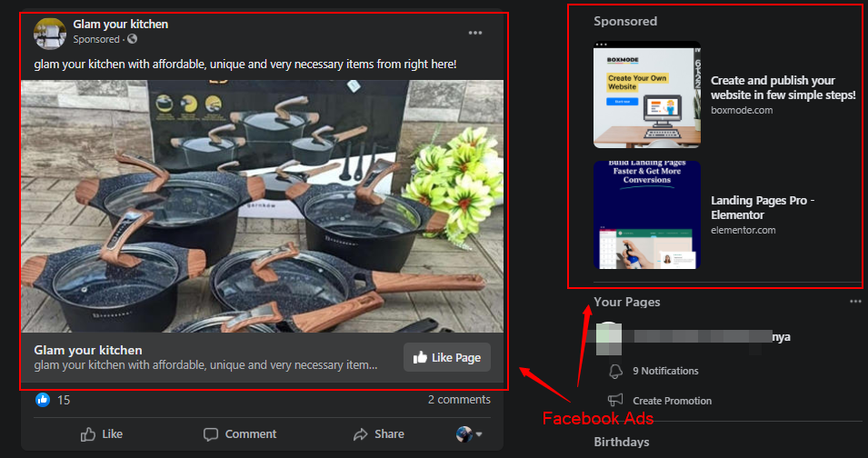Viewport: 868px width, 458px height.
Task: Open the post-as profile dropdown
Action: (x=469, y=434)
